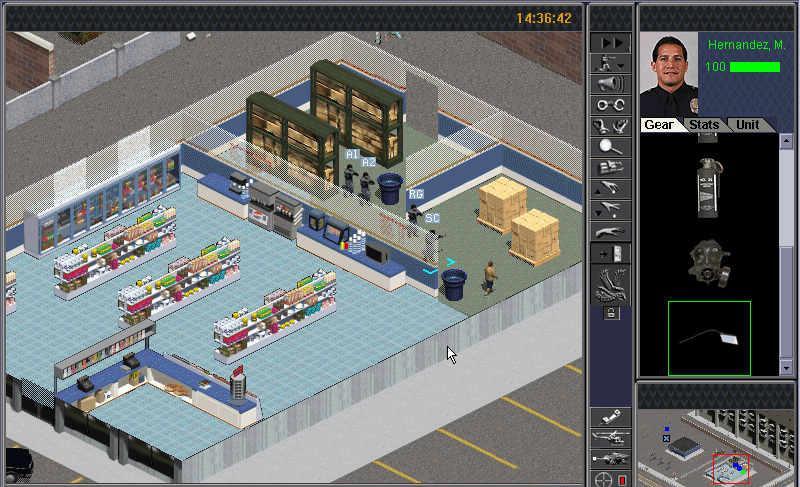Image resolution: width=800 pixels, height=487 pixels.
Task: Click the helicopter support icon
Action: point(609,437)
